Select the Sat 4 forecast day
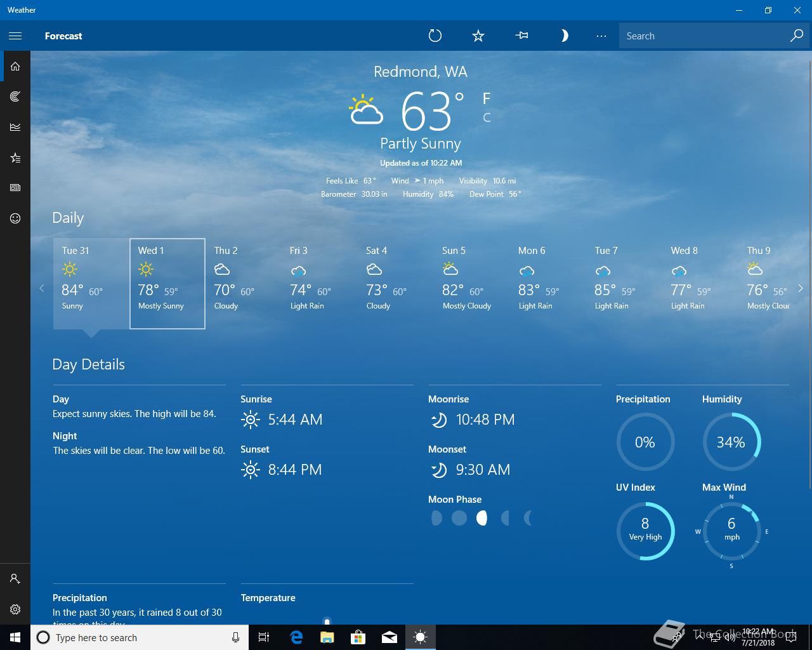 click(x=396, y=284)
